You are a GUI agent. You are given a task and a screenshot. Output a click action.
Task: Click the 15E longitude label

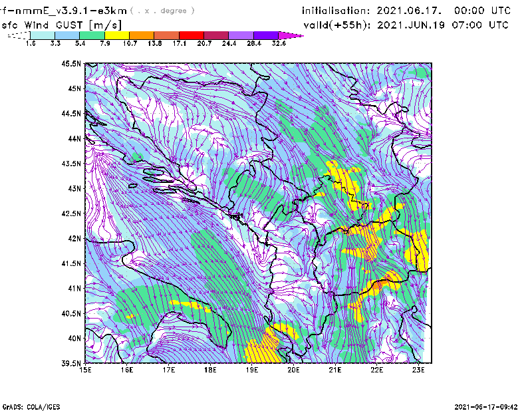(85, 370)
